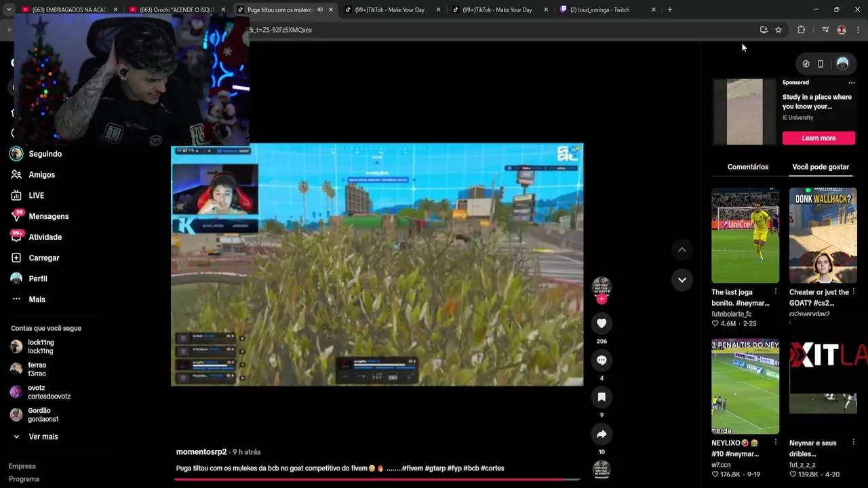
Task: Switch to EMBRIAGADOS NA ACAD browser tab
Action: [x=68, y=9]
